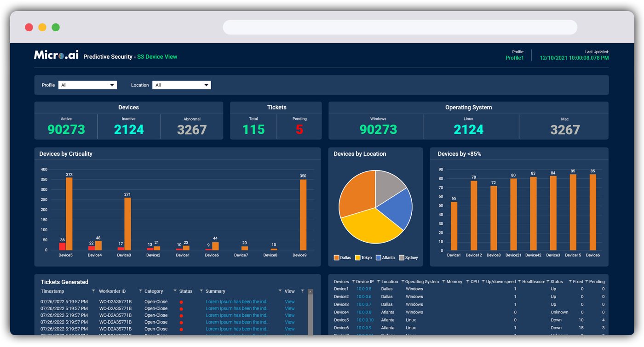Viewport: 644px width, 347px height.
Task: Select the blue Atlanta pie slice
Action: [397, 208]
